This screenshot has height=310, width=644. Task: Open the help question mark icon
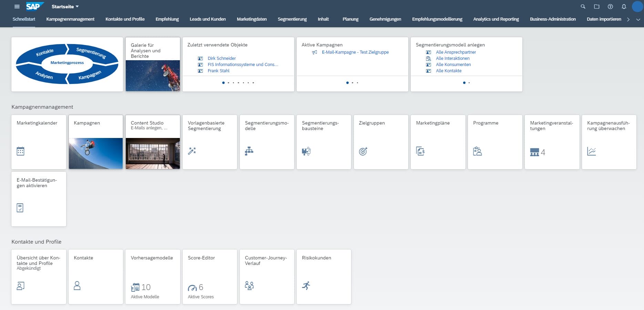click(610, 7)
